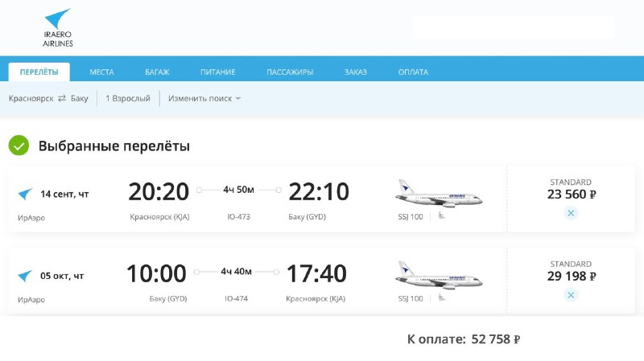Viewport: 644px width, 361px height.
Task: Click the IrAero arrow icon next to 14 сент
Action: click(x=25, y=194)
